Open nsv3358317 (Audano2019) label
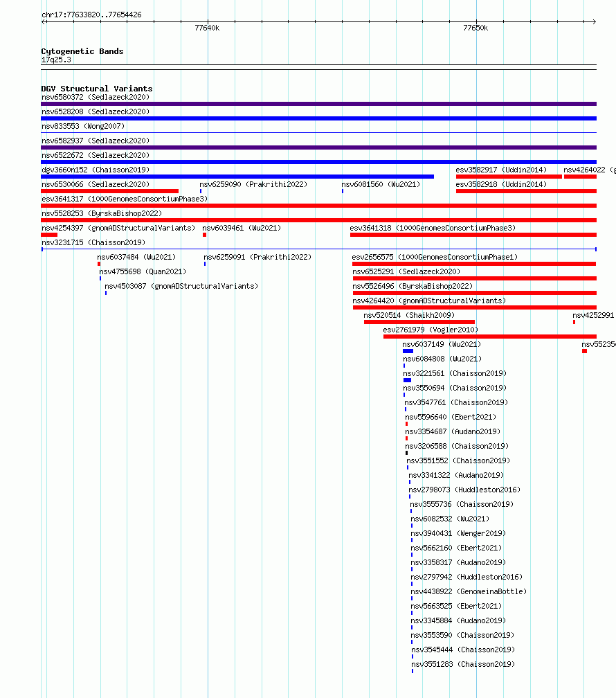616x698 pixels. (458, 563)
